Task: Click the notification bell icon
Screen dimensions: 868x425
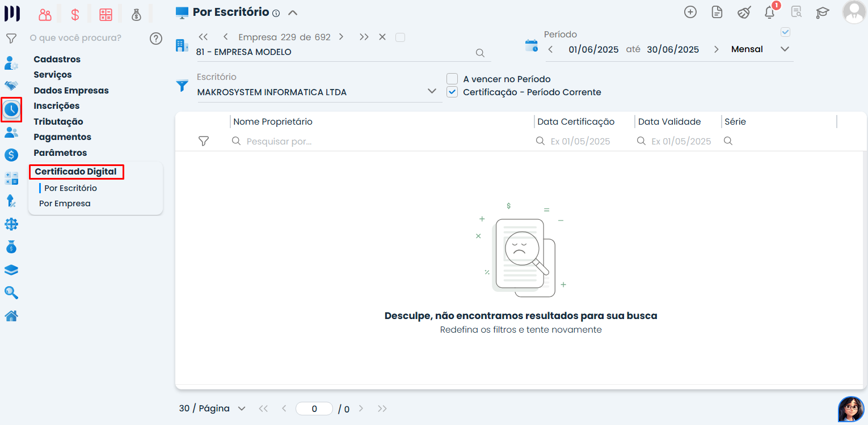Action: 769,12
